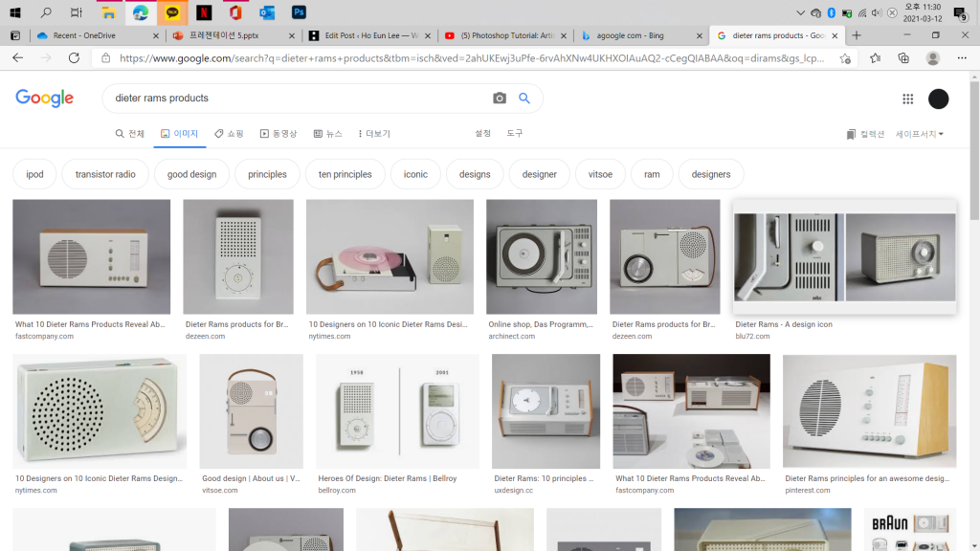Open the nytimes.com pink record player image

(390, 256)
